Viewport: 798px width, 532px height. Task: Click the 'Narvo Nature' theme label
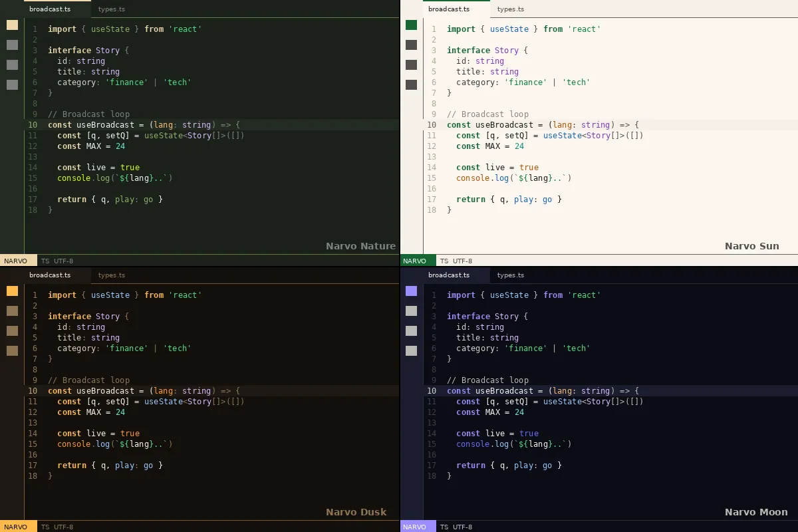pos(360,246)
